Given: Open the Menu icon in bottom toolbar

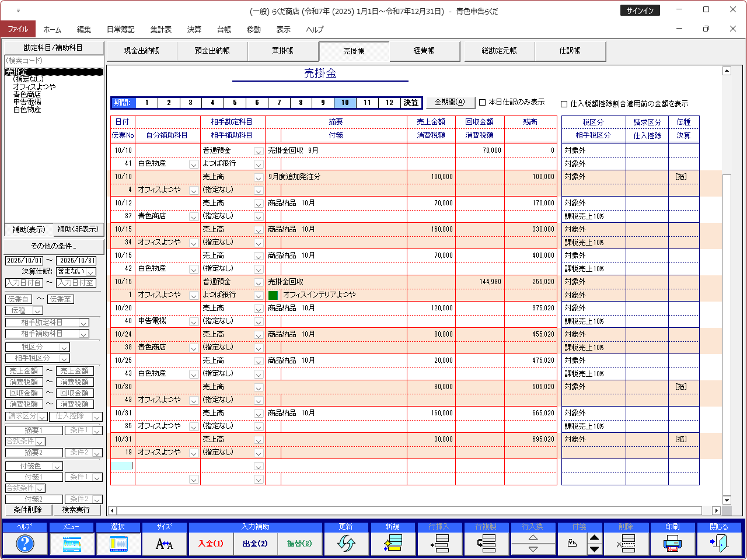Looking at the screenshot, I should click(x=71, y=544).
